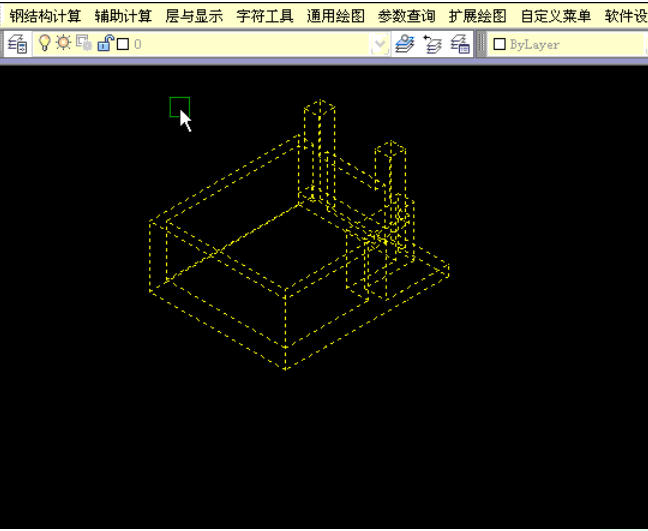Open the 字符工具 menu

(x=265, y=16)
